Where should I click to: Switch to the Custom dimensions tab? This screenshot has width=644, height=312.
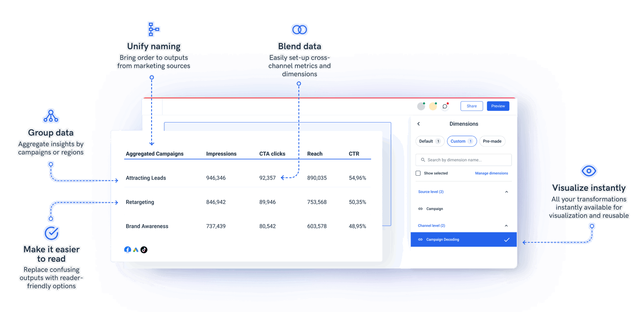pyautogui.click(x=462, y=141)
